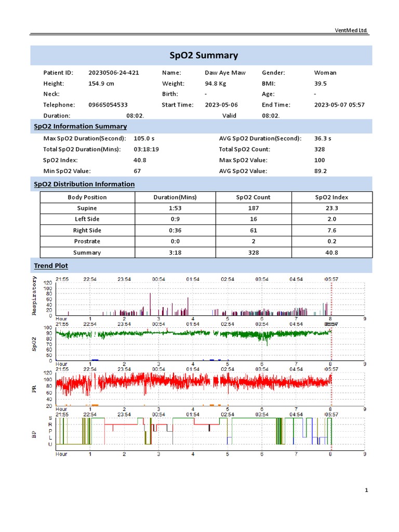Image resolution: width=399 pixels, height=532 pixels.
Task: Click SpO2 Information Summary heading
Action: coord(81,126)
